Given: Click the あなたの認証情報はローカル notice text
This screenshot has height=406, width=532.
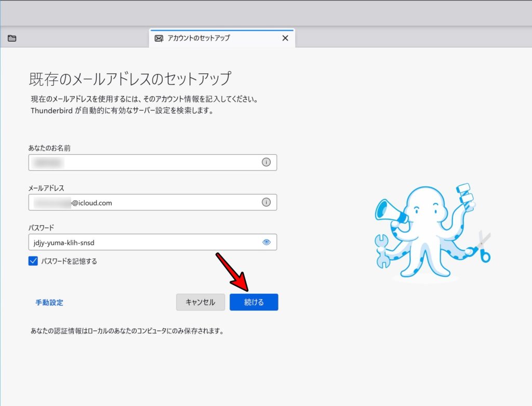Looking at the screenshot, I should click(x=127, y=331).
